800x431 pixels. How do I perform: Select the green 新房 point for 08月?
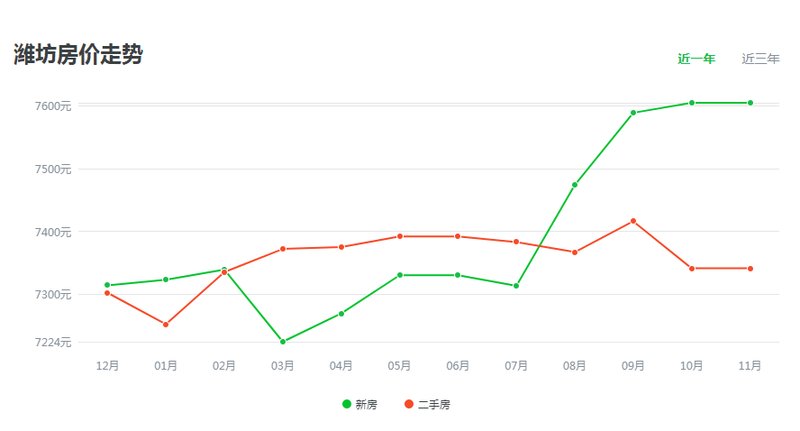(x=575, y=185)
